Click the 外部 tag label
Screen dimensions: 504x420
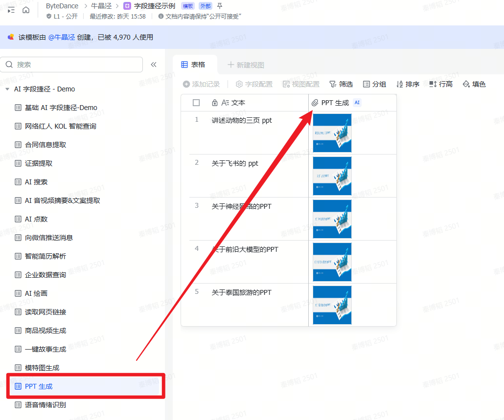pos(206,6)
